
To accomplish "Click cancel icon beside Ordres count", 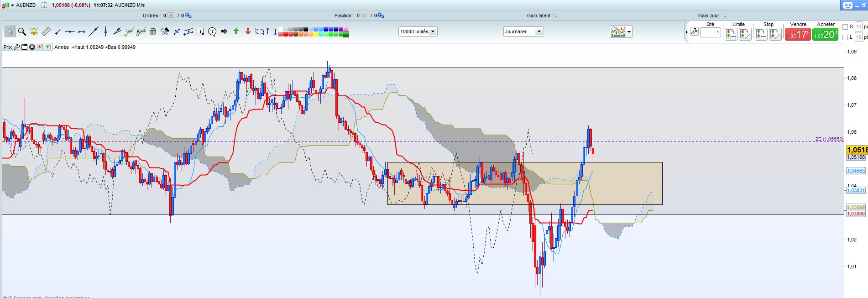I will click(171, 16).
